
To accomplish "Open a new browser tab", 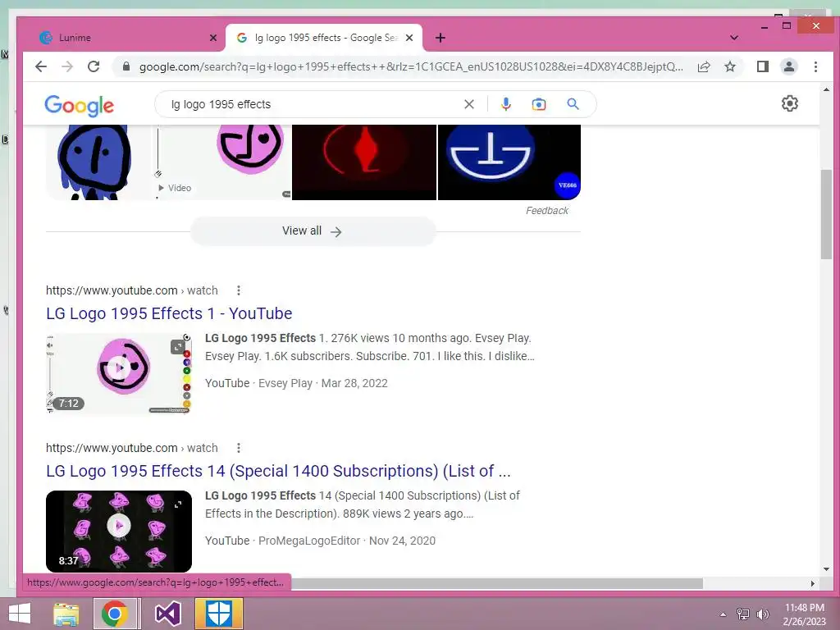I will click(x=441, y=38).
